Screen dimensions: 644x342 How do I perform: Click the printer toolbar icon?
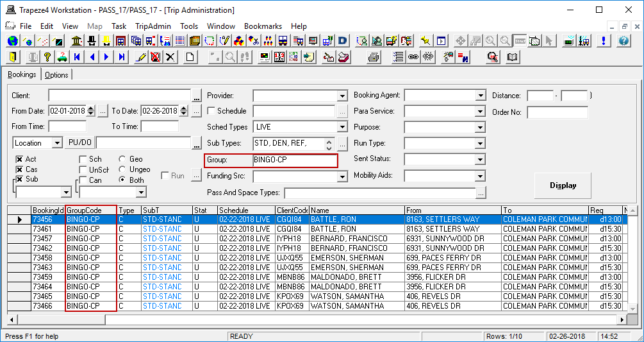[x=373, y=57]
